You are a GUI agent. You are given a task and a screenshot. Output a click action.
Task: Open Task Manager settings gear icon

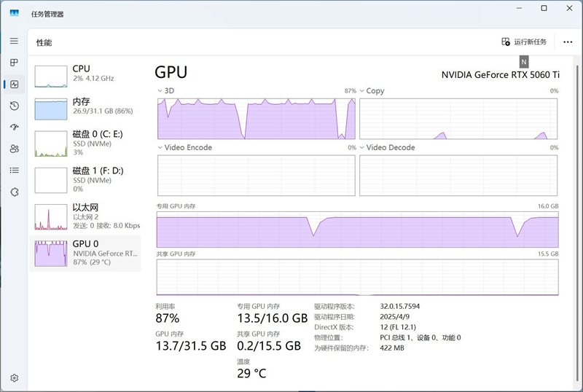coord(14,378)
